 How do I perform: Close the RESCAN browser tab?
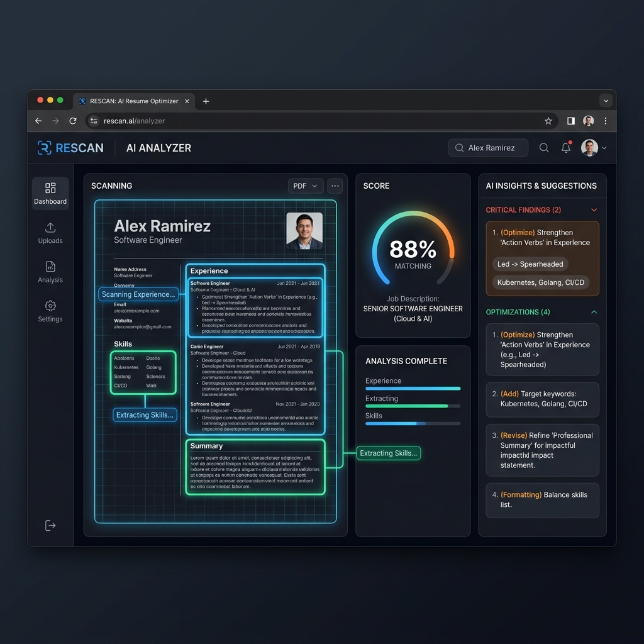[187, 101]
